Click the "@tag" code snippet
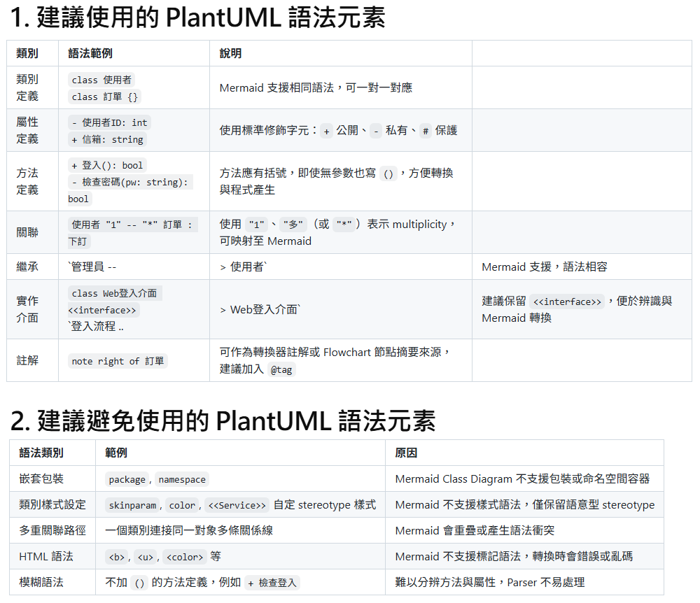 pyautogui.click(x=281, y=370)
